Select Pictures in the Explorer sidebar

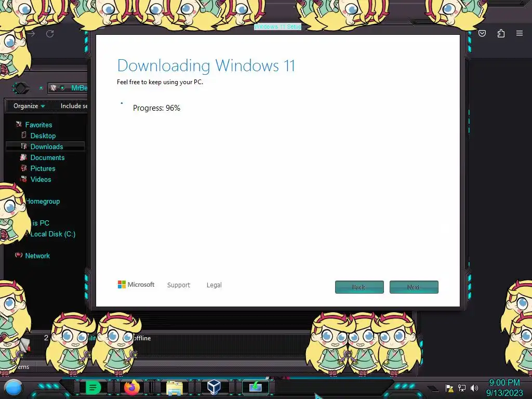click(x=43, y=168)
